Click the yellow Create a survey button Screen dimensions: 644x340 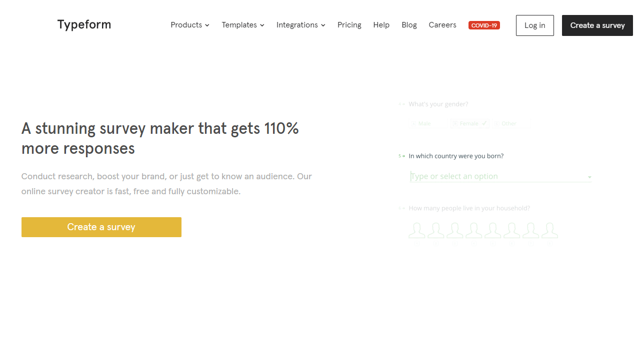pyautogui.click(x=101, y=227)
